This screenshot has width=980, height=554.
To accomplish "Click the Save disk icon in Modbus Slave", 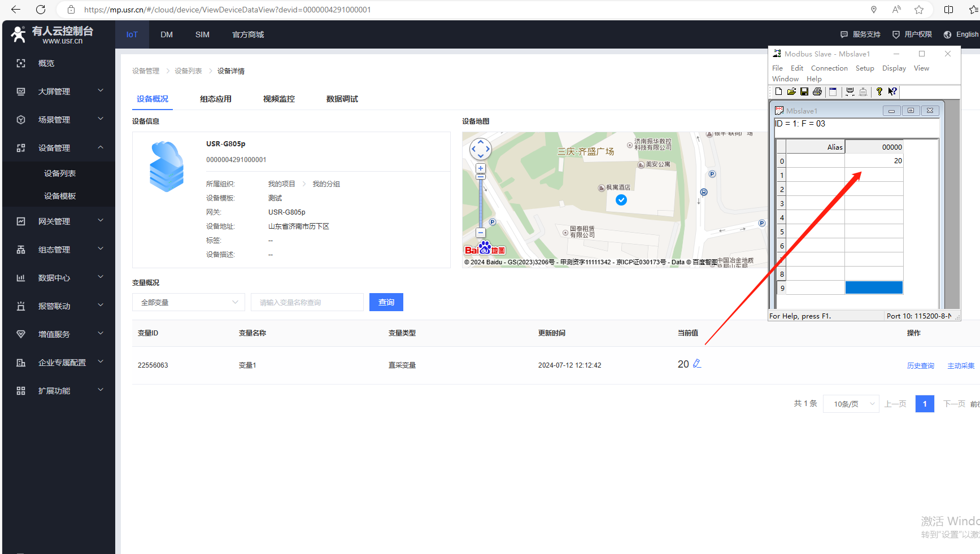I will [x=804, y=91].
